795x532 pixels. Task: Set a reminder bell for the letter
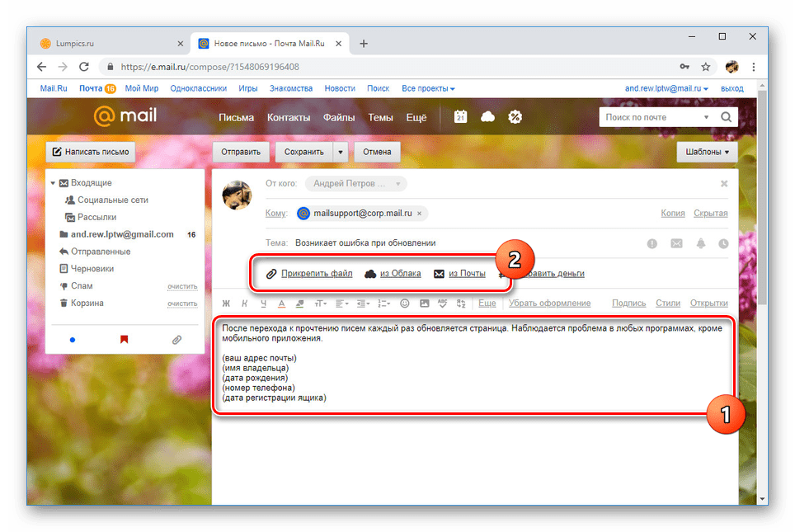click(701, 243)
